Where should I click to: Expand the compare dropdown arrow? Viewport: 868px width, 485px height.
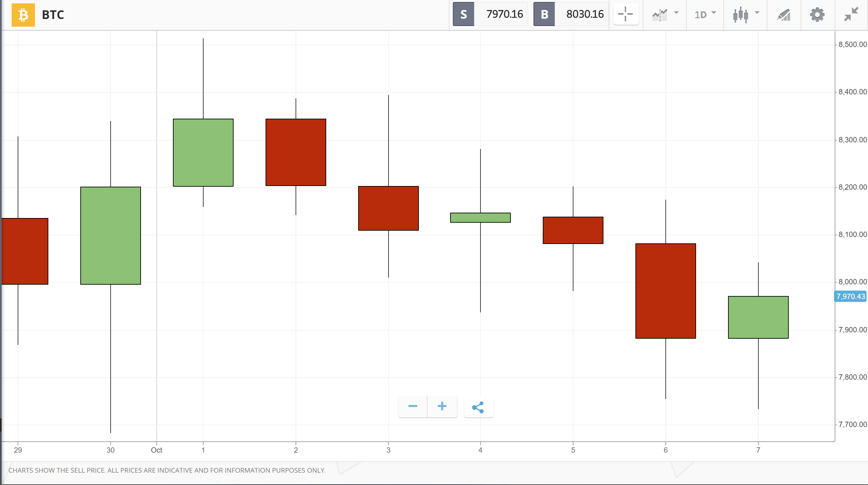[676, 12]
